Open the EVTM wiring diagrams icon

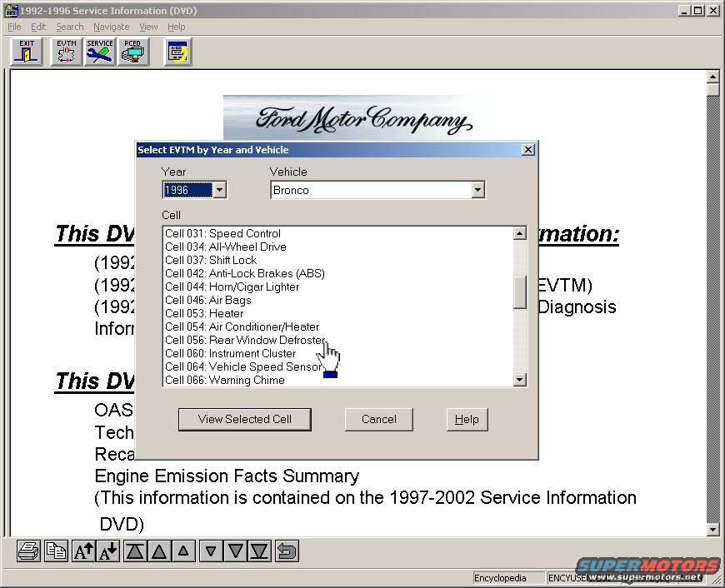click(x=66, y=52)
